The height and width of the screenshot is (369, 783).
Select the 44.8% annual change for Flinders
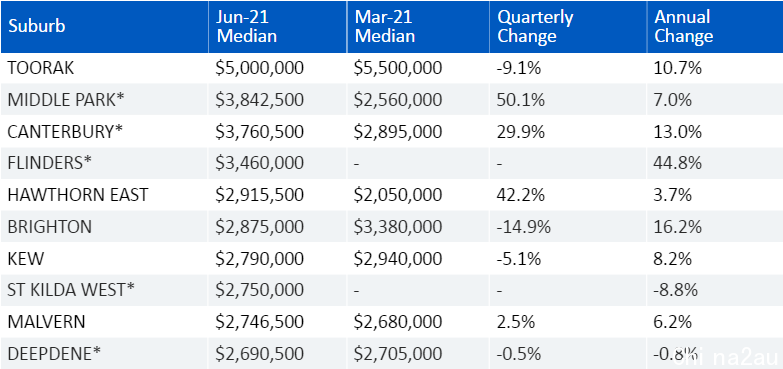(678, 163)
